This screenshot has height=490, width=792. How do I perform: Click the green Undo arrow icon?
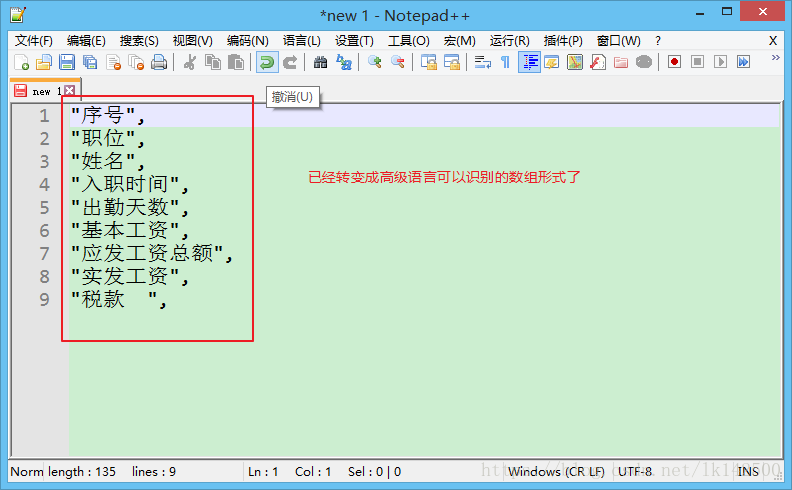click(x=267, y=62)
